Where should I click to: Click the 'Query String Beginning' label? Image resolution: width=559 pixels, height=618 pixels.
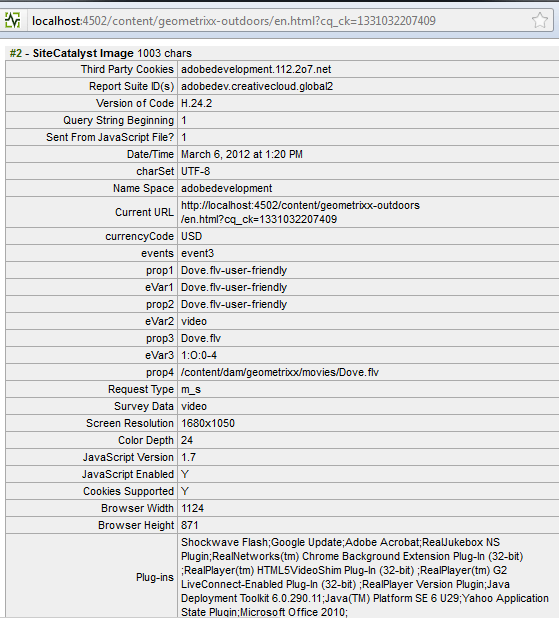(118, 120)
